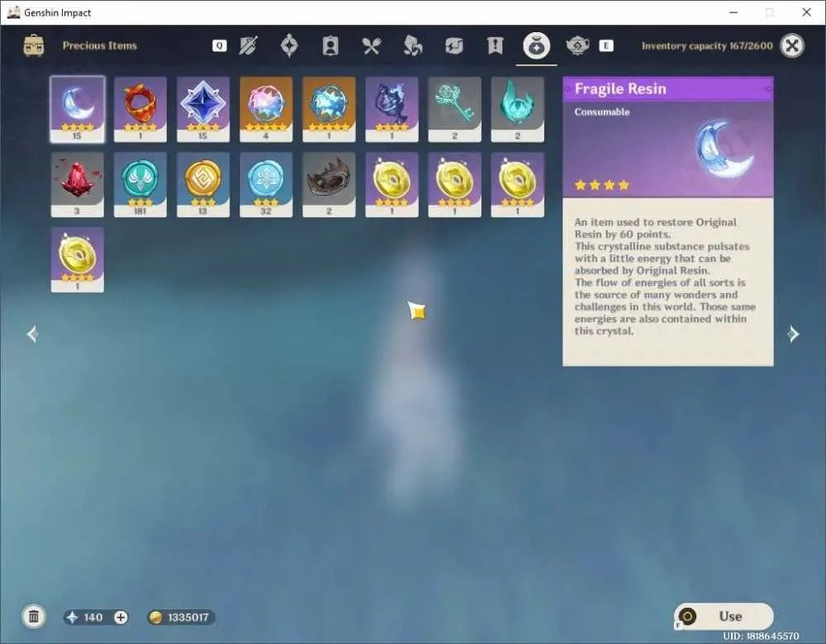
Task: Select the gold Geo Sigil with count 13
Action: click(203, 184)
